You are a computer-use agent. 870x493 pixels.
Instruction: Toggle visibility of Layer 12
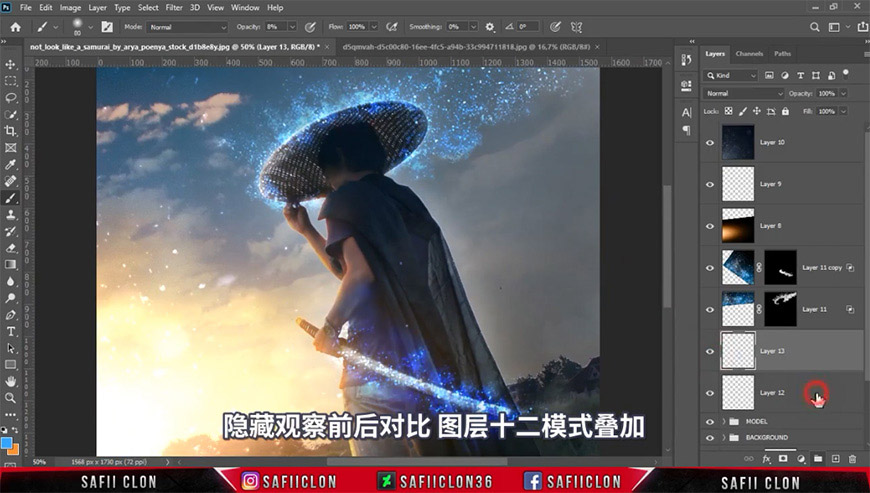710,393
